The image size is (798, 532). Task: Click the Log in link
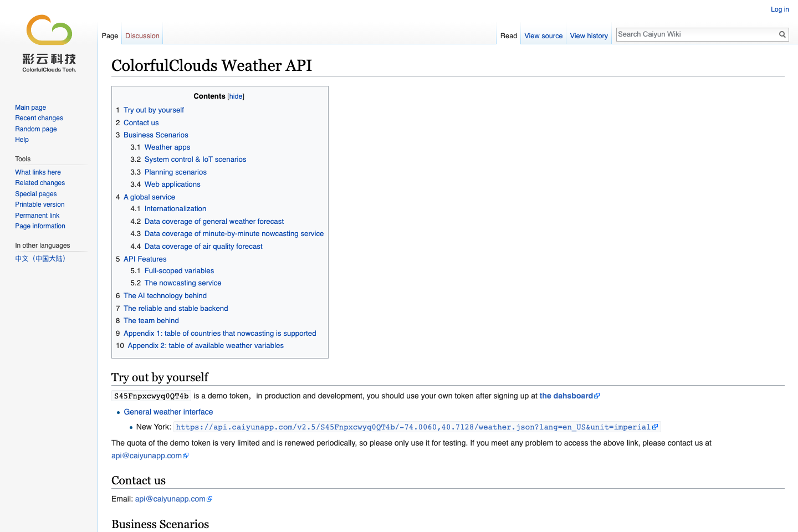coord(780,9)
